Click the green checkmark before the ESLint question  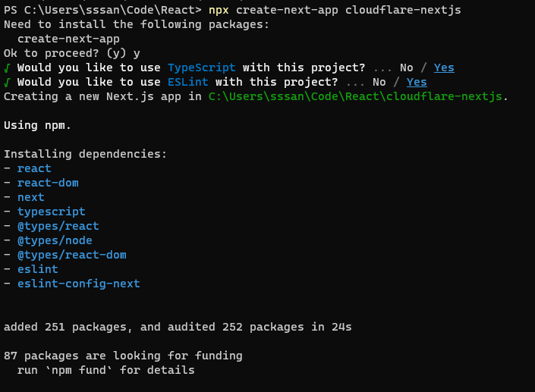[x=7, y=82]
